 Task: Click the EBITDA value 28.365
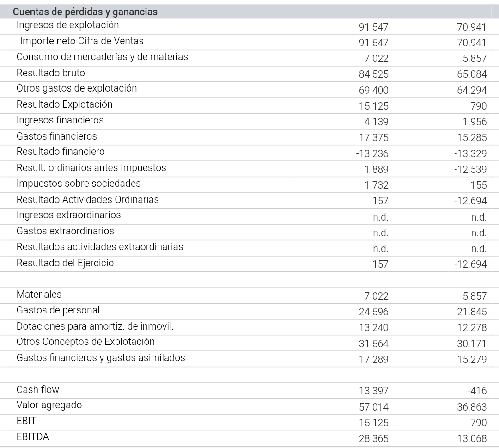pos(374,438)
